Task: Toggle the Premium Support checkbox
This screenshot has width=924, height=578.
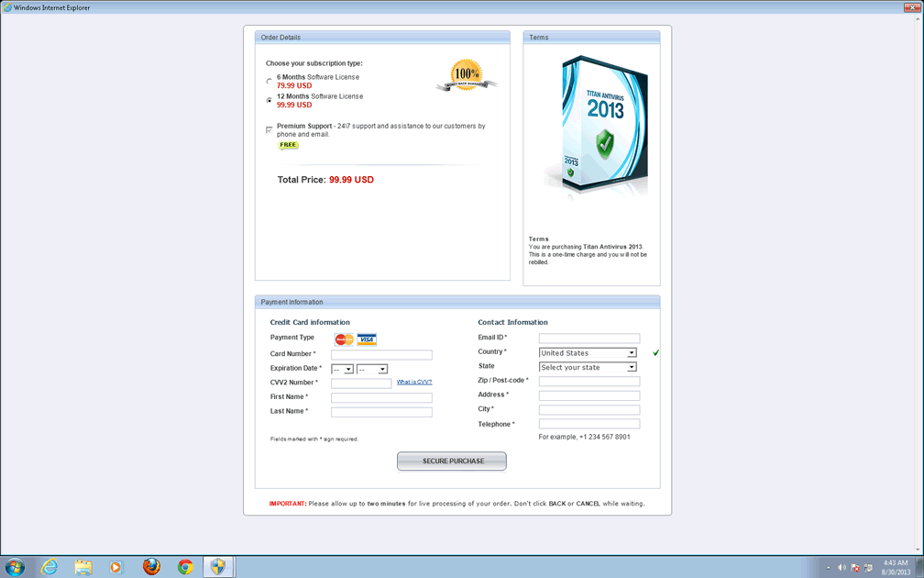Action: point(269,130)
